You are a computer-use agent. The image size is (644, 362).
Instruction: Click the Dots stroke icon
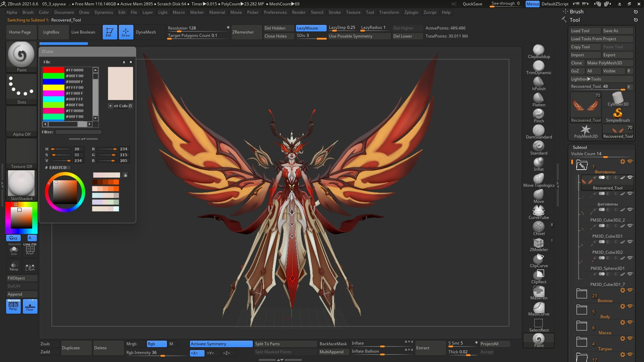click(x=21, y=87)
